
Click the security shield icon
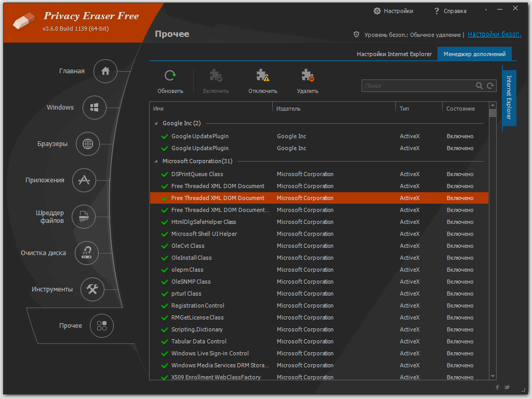(x=356, y=34)
